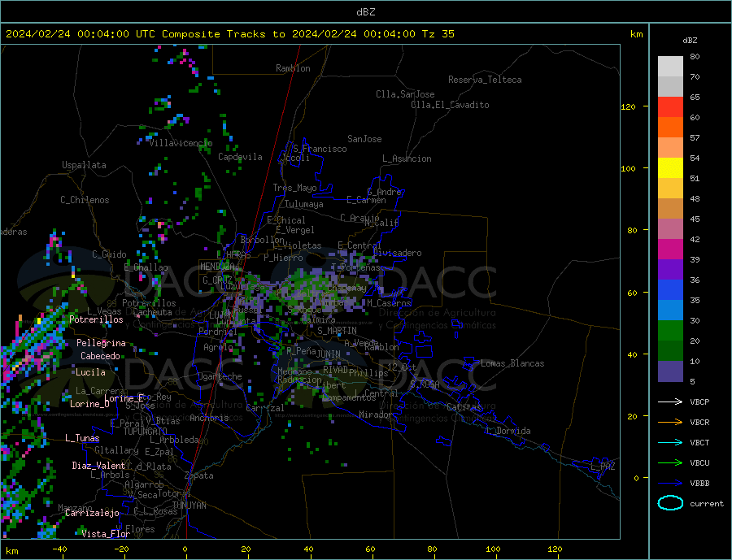Click the 'VBBB' legend label
This screenshot has width=732, height=560.
pyautogui.click(x=699, y=483)
